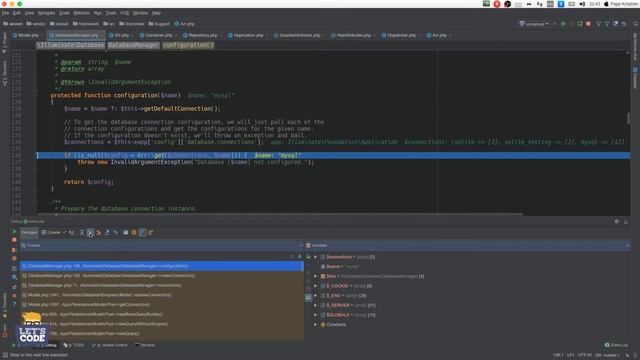640x360 pixels.
Task: Click Run to Cursor icon
Action: point(116,233)
